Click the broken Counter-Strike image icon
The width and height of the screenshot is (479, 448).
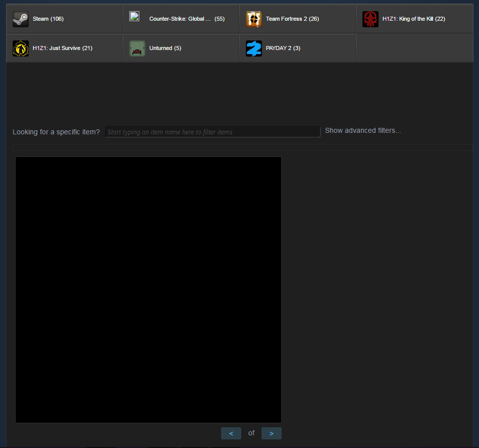click(x=134, y=16)
